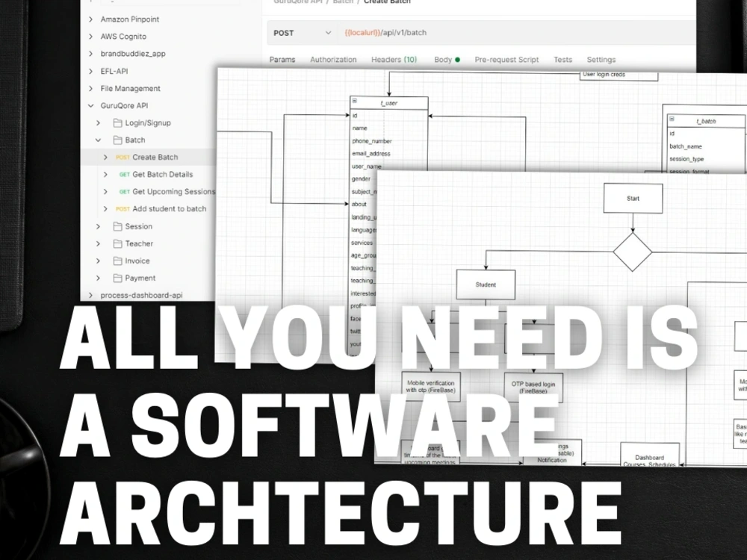Open the request Settings tab
Viewport: 747px width, 560px height.
pos(601,60)
